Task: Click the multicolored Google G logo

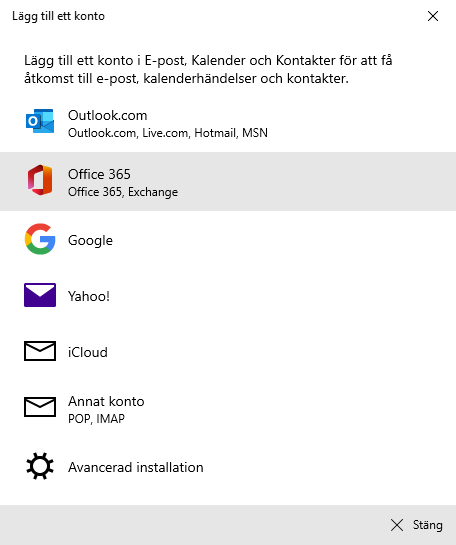Action: pyautogui.click(x=40, y=239)
